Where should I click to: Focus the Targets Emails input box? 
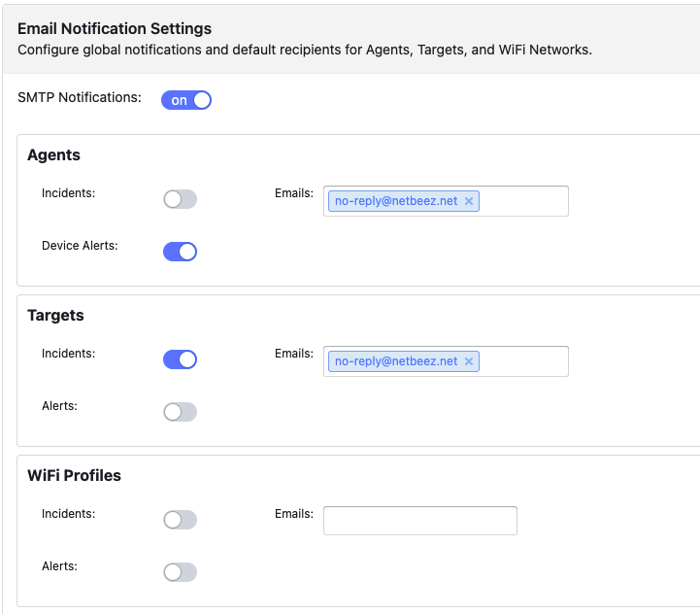523,361
